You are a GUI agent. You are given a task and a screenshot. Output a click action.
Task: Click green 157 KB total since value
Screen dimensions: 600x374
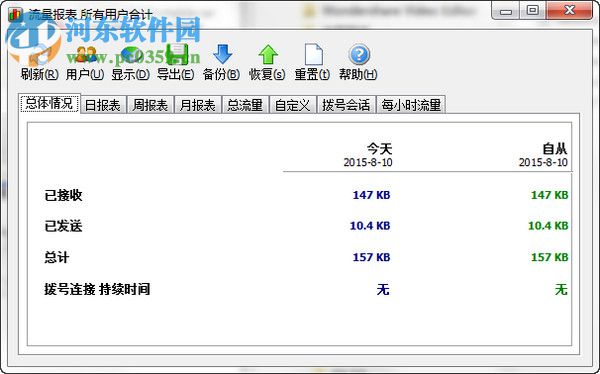[x=549, y=257]
